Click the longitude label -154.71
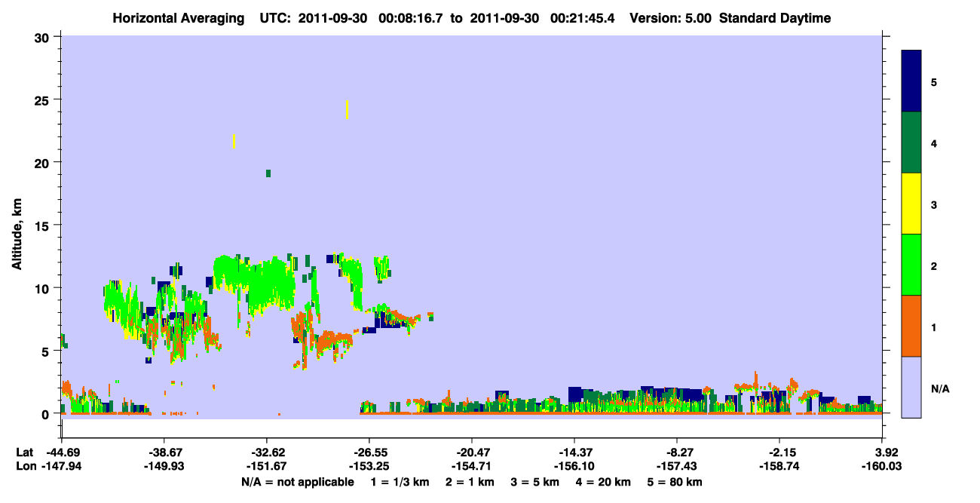980x503 pixels. tap(471, 467)
